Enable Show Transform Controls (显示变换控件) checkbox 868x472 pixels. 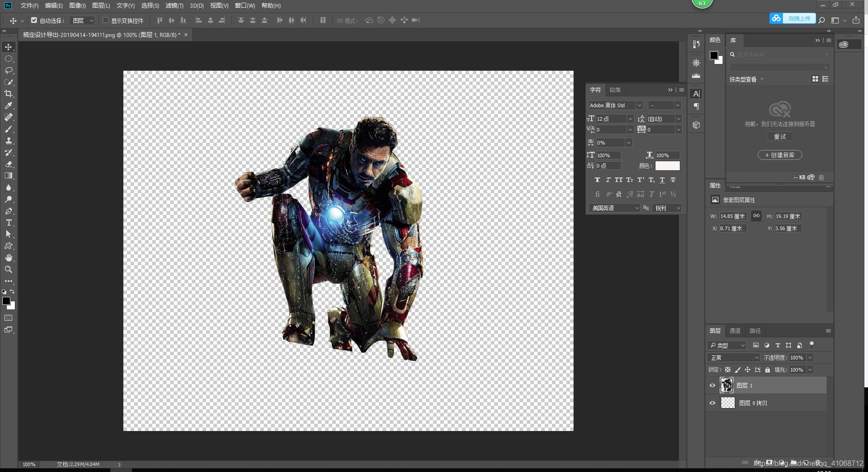pyautogui.click(x=105, y=20)
